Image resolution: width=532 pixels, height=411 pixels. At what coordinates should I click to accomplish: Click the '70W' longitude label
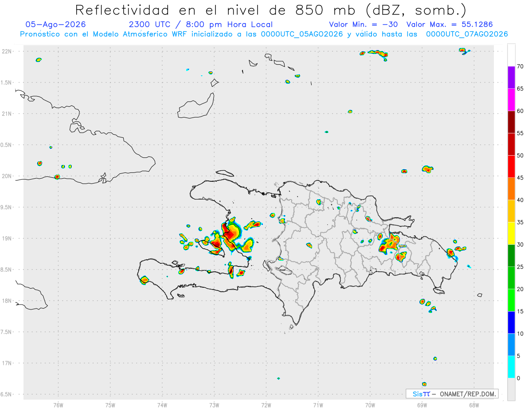click(370, 405)
